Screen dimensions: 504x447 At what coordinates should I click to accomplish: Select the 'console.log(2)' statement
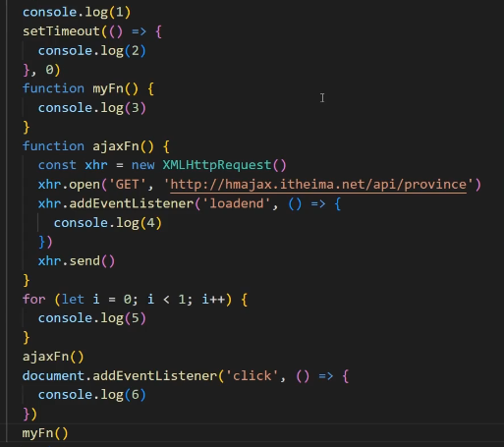92,51
